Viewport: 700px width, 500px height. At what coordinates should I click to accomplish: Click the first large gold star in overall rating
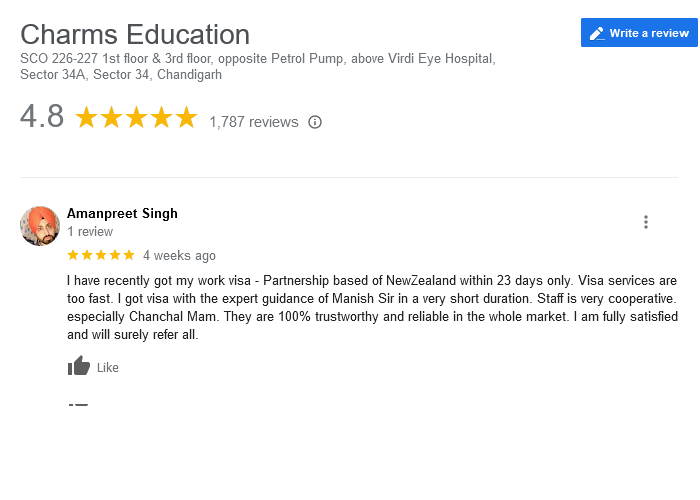86,117
